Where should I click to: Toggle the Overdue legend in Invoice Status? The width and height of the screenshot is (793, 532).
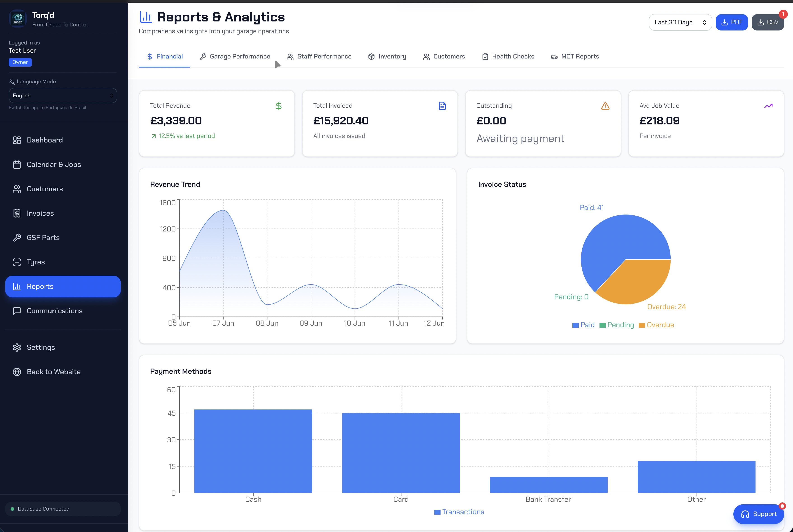[x=656, y=325]
